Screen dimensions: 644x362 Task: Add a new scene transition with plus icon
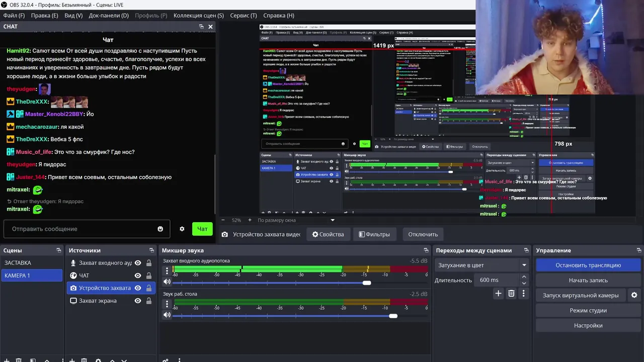[498, 294]
